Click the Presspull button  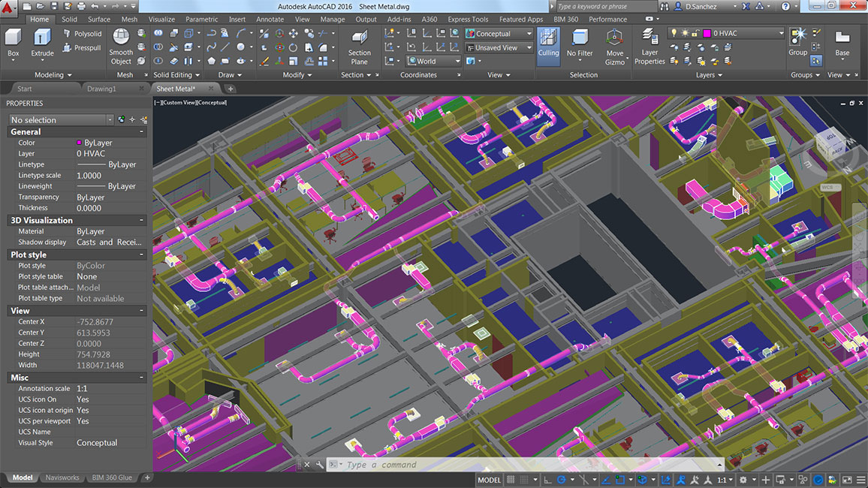[82, 47]
